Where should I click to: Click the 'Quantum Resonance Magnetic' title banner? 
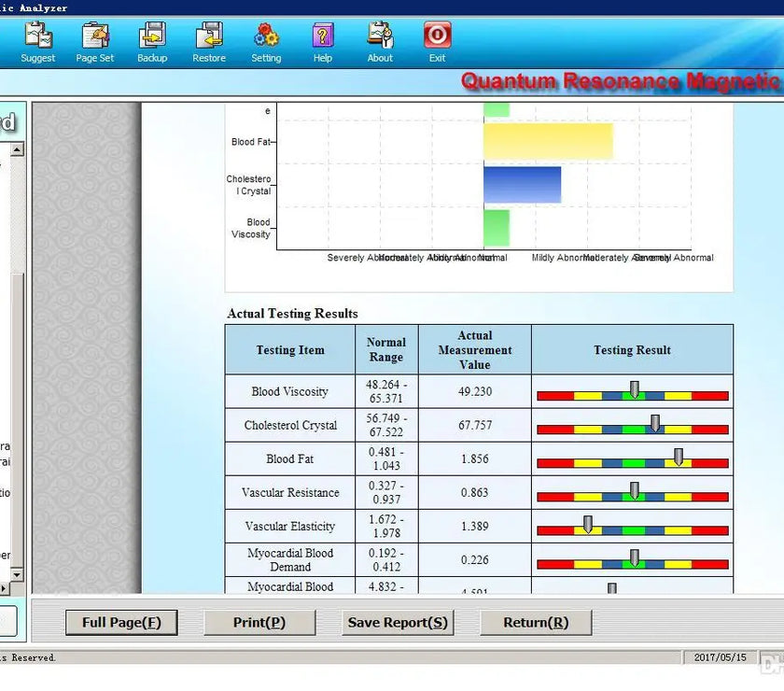coord(620,81)
